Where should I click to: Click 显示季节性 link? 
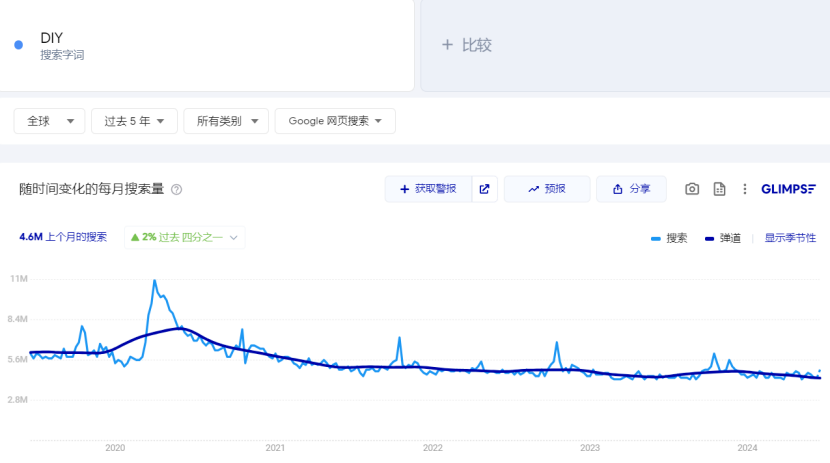click(790, 238)
